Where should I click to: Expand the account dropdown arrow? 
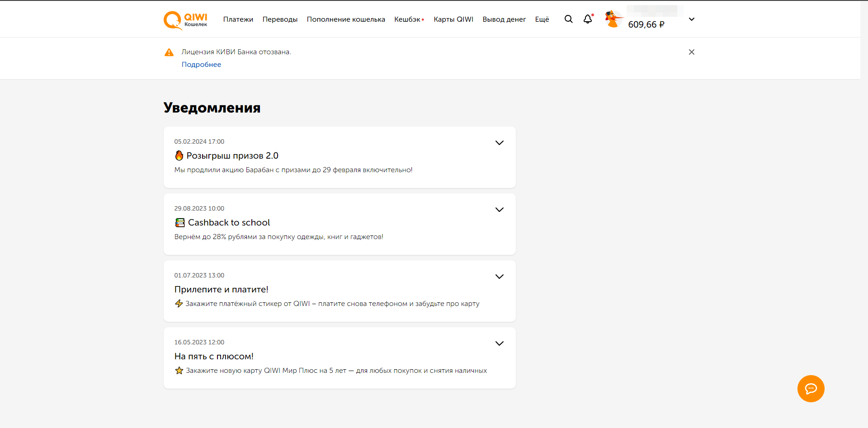point(691,19)
